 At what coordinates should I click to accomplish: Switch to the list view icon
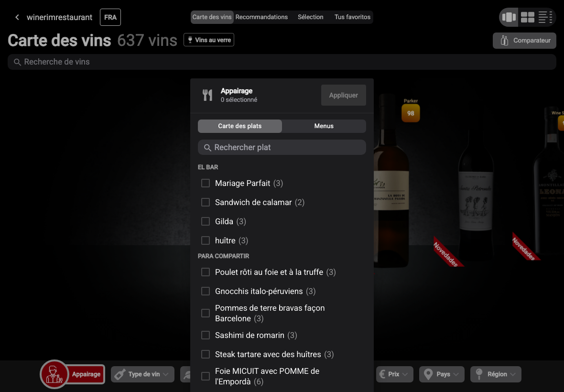(545, 17)
